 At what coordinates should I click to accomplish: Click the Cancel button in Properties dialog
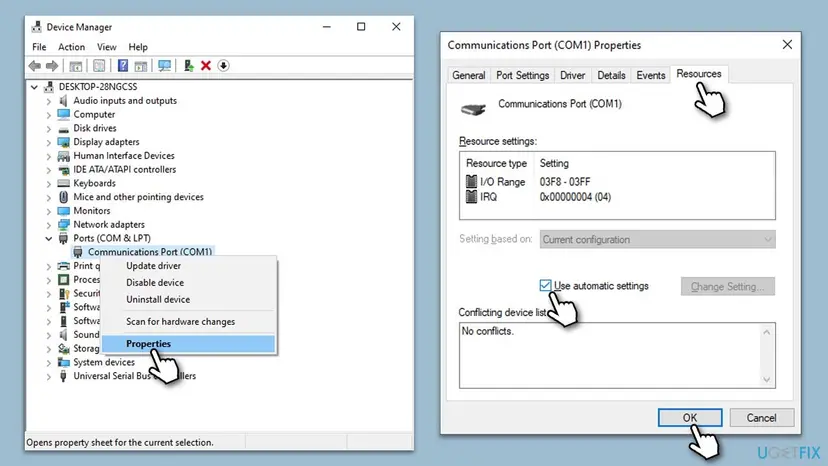point(761,418)
